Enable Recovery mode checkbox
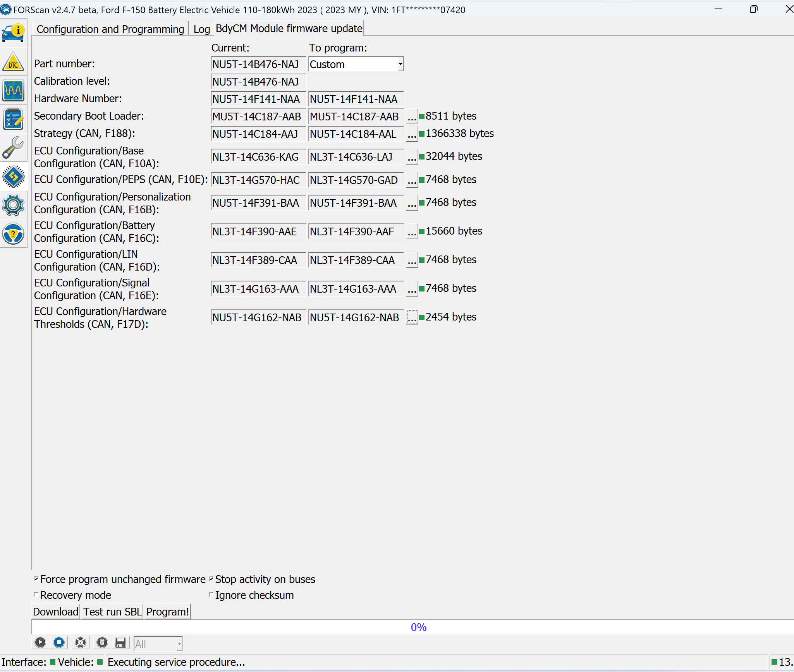 tap(35, 595)
